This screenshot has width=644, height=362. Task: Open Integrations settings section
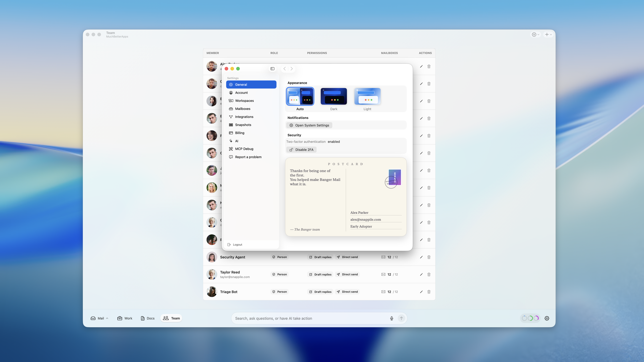[251, 117]
